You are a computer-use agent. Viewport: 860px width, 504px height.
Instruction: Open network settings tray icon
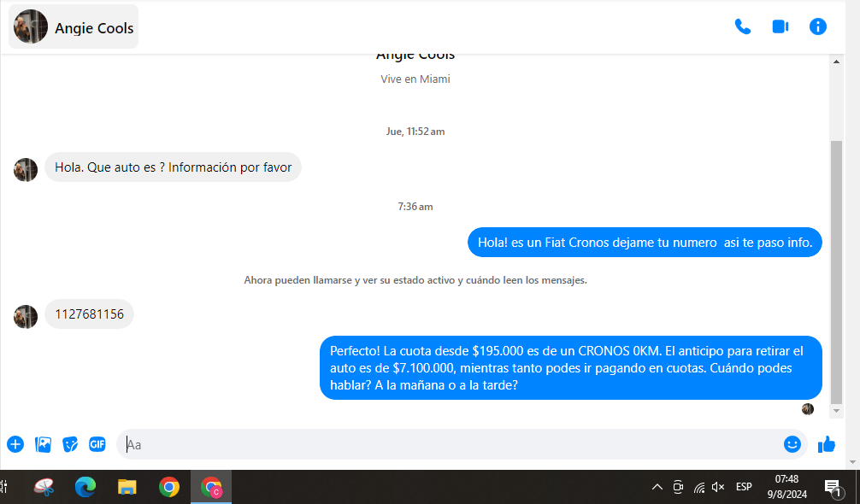(x=698, y=486)
